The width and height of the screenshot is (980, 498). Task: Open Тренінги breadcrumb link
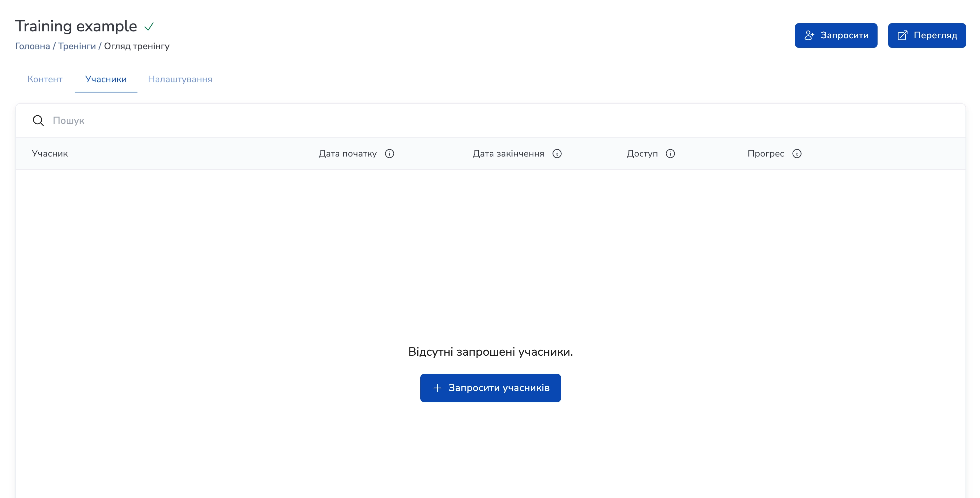click(x=77, y=46)
